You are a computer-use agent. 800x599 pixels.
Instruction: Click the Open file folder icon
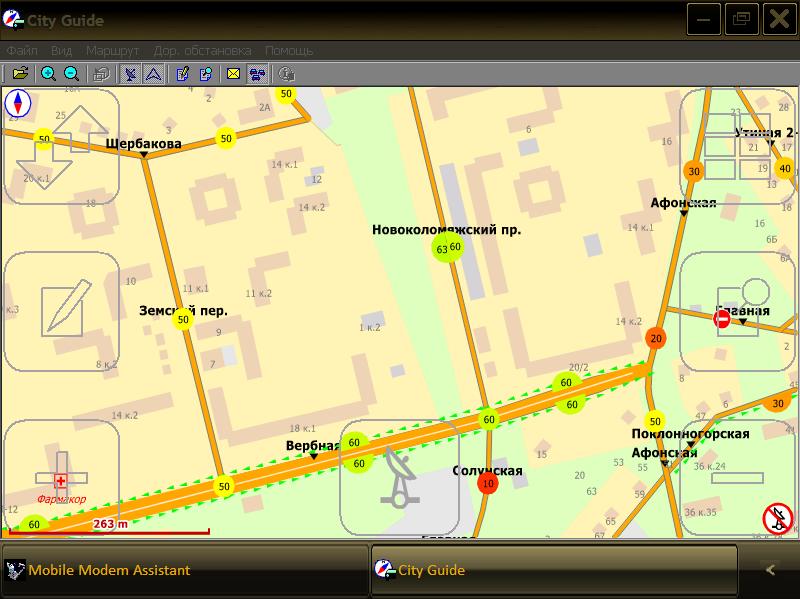(x=20, y=73)
